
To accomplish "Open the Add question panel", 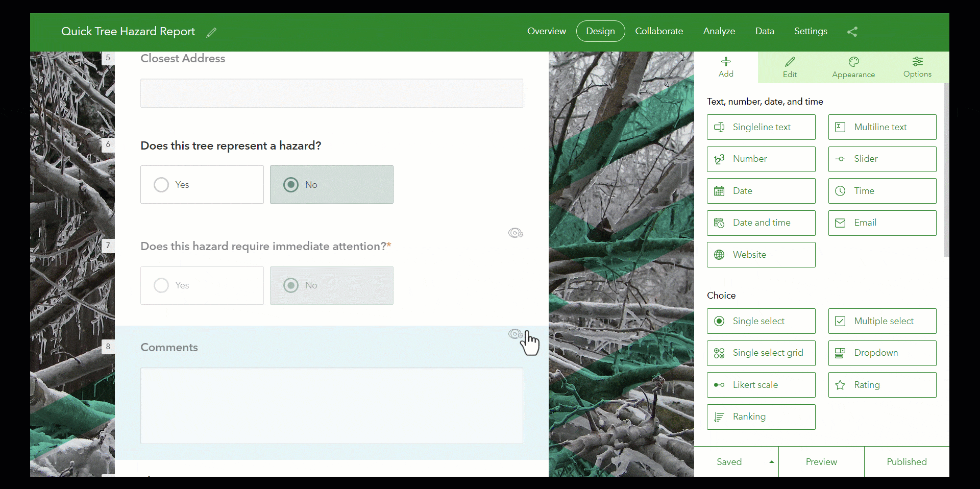I will click(726, 67).
